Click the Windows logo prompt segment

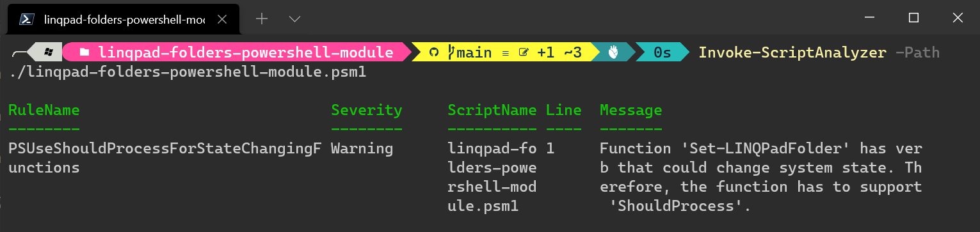[49, 52]
